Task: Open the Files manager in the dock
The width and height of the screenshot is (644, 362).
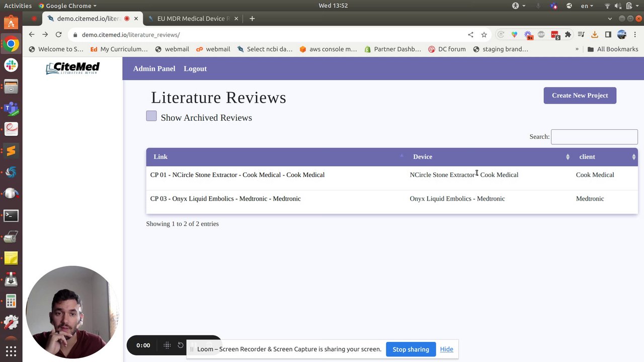Action: click(x=11, y=86)
